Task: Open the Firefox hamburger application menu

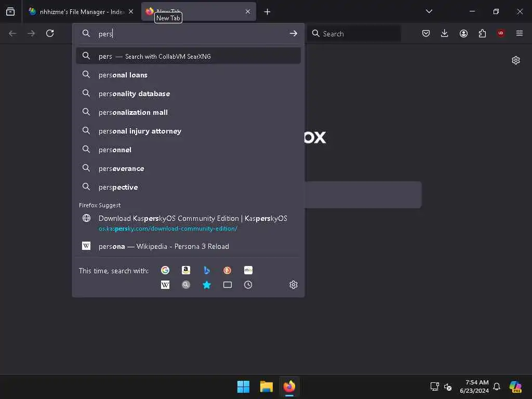Action: point(520,33)
